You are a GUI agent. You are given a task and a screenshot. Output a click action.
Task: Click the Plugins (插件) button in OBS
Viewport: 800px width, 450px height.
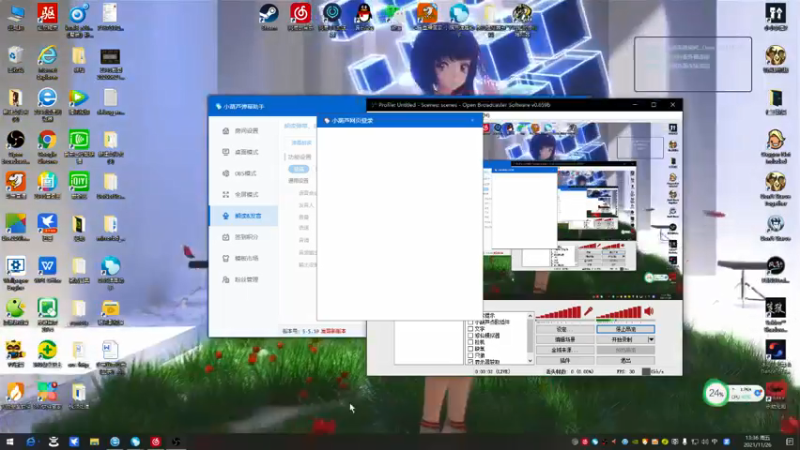pos(565,360)
